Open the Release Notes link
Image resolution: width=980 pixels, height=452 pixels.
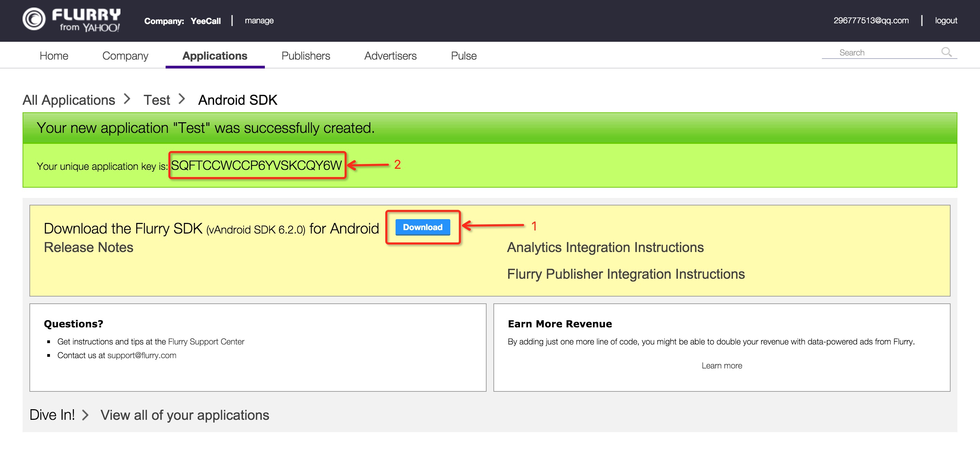coord(88,247)
